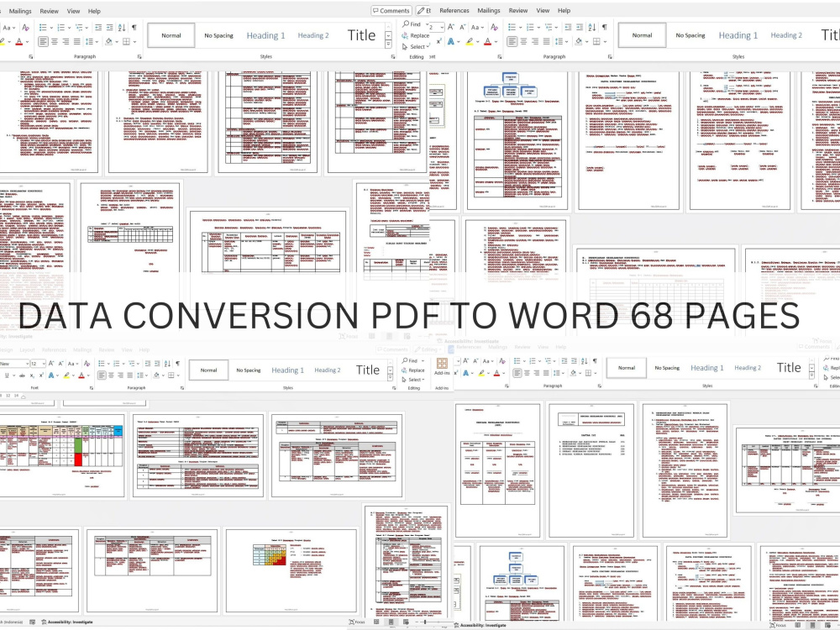Open References tab in top-right Word window
The image size is (840, 630).
454,10
